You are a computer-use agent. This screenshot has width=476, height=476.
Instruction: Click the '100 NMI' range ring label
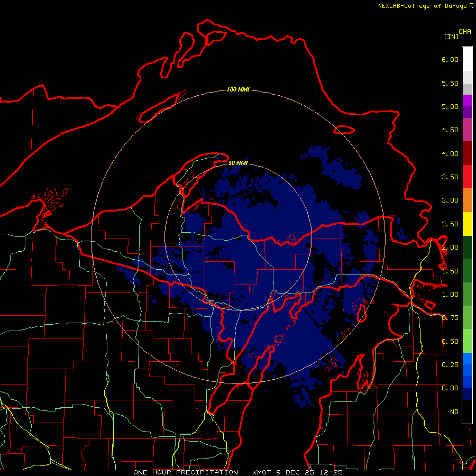238,89
